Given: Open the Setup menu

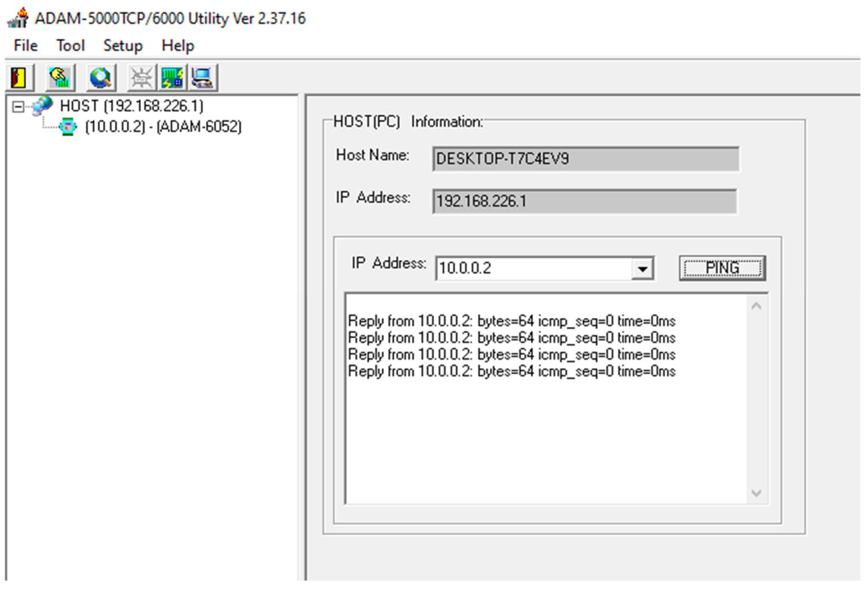Looking at the screenshot, I should coord(123,46).
